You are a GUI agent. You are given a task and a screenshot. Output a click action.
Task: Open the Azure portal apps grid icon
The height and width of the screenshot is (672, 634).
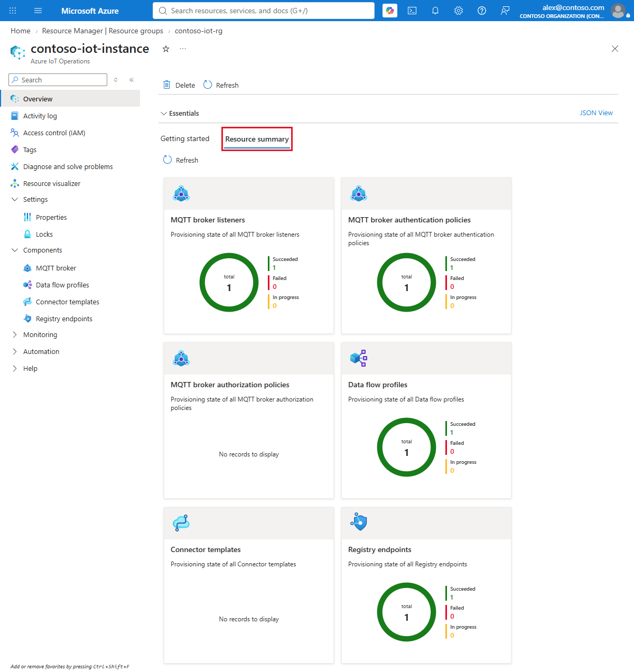coord(13,11)
